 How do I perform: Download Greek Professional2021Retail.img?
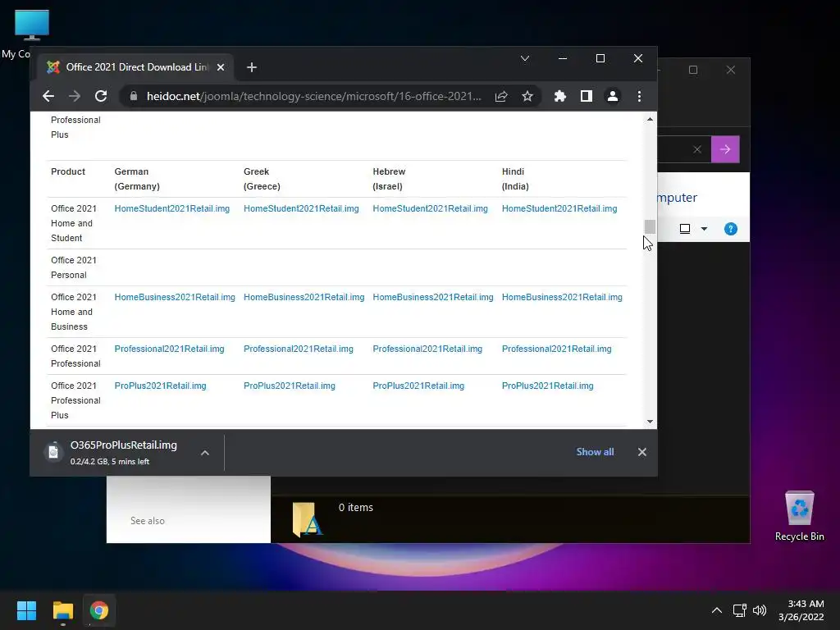[299, 349]
